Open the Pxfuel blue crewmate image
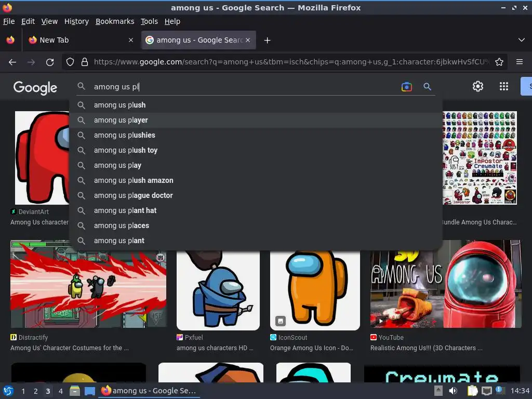 click(x=218, y=290)
